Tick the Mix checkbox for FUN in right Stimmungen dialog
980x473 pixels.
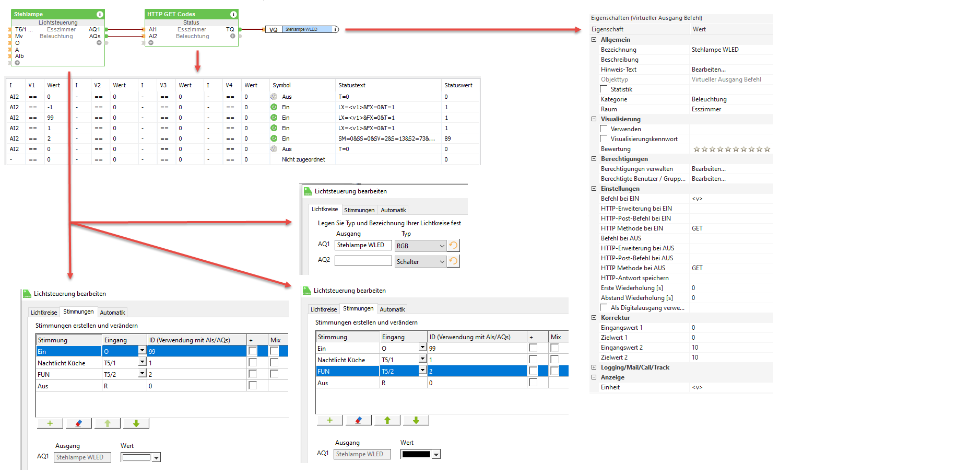(554, 371)
